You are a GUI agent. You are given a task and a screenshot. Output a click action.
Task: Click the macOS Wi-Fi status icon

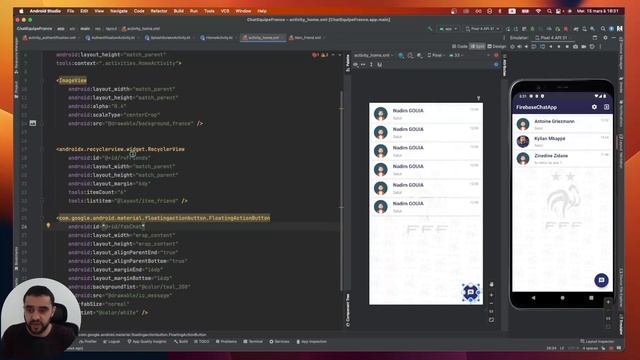pos(538,11)
